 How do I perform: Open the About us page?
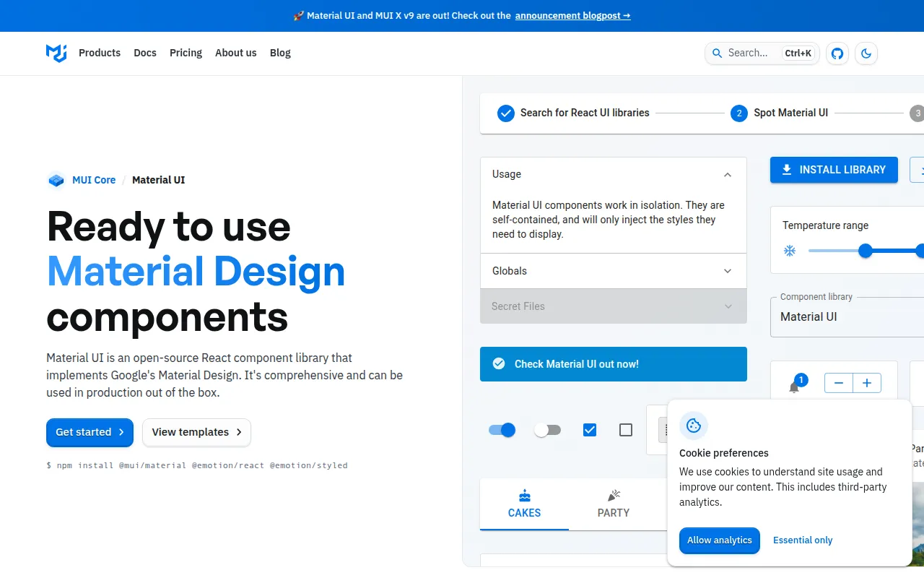tap(236, 53)
